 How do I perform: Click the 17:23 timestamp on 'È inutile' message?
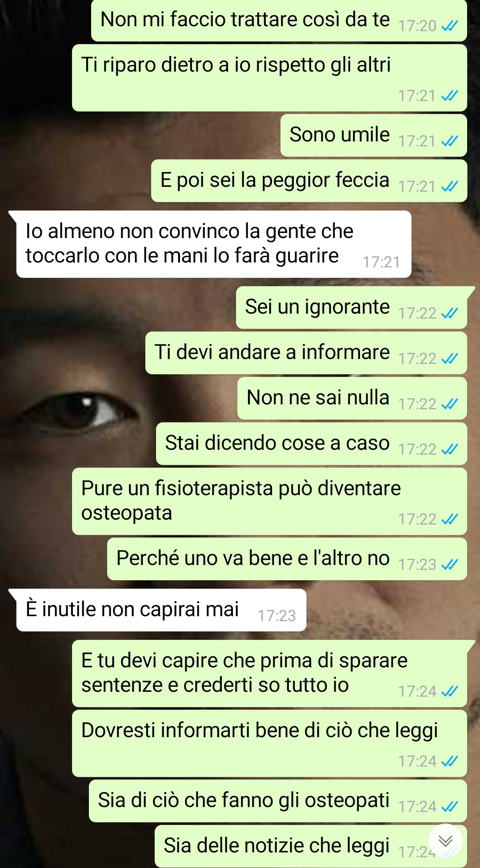pos(276,616)
